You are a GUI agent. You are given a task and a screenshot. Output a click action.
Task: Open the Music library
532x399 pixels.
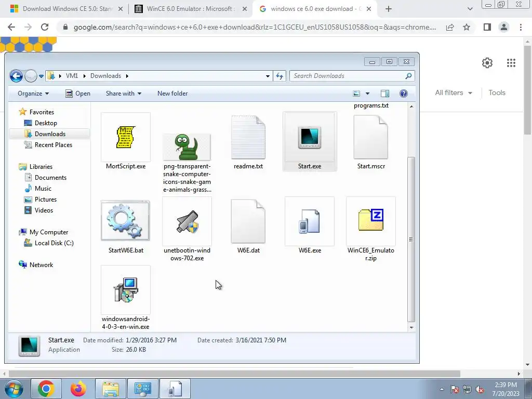(x=43, y=188)
